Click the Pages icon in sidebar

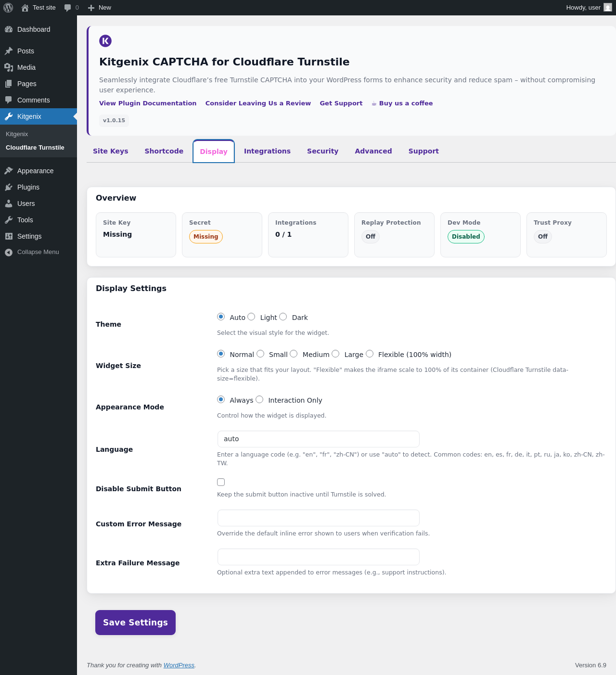click(9, 84)
